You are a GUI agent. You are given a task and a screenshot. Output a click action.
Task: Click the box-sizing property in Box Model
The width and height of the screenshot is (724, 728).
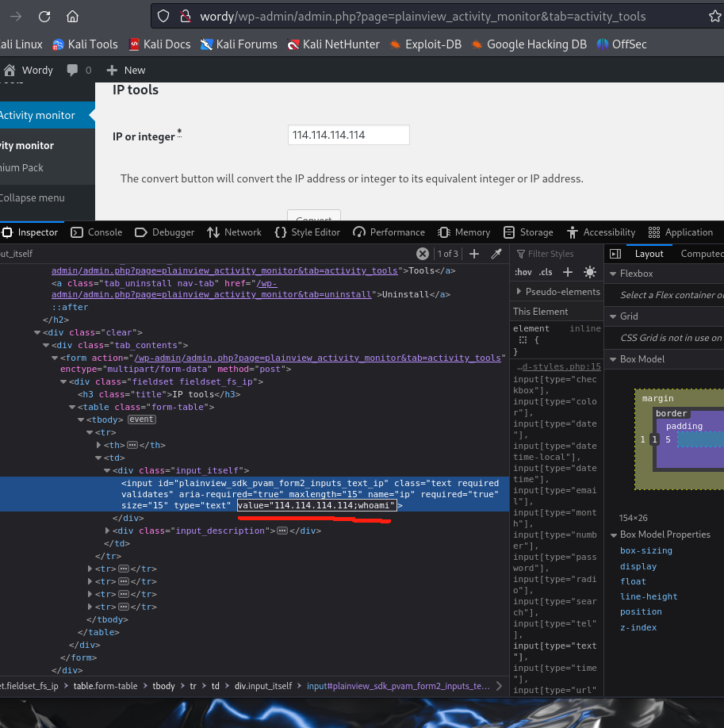click(x=646, y=550)
